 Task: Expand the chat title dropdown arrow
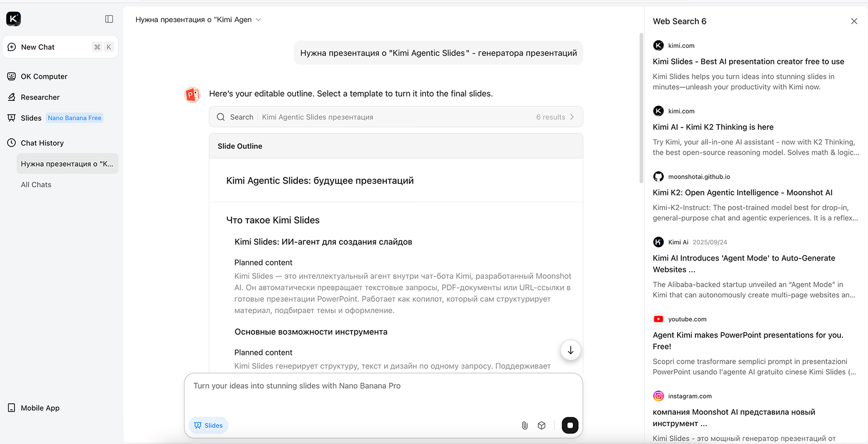tap(258, 20)
